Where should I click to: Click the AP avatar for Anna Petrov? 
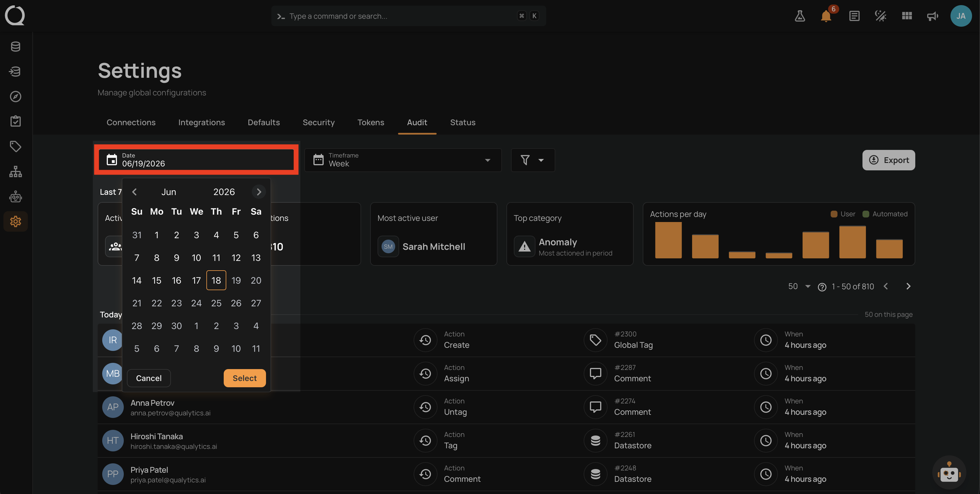pyautogui.click(x=113, y=407)
